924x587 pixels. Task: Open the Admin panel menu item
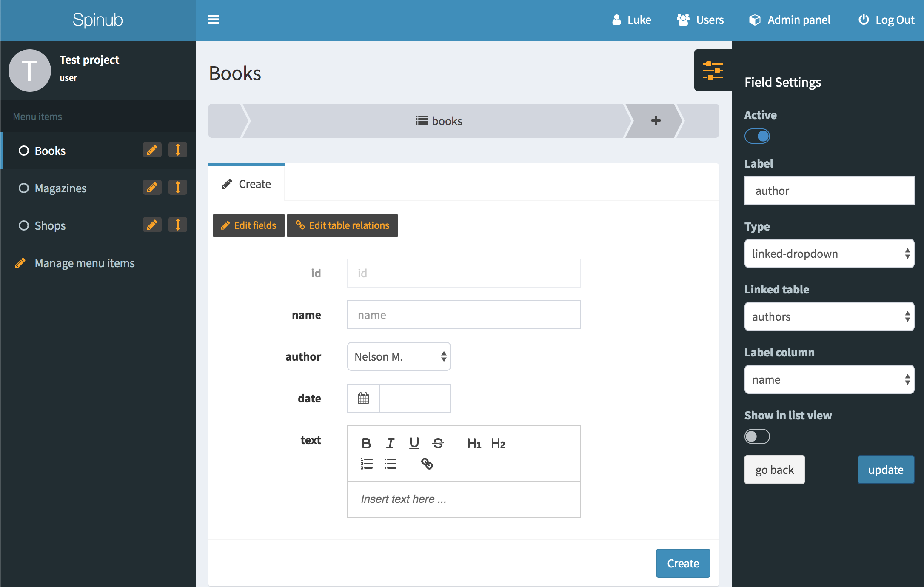[x=790, y=20]
